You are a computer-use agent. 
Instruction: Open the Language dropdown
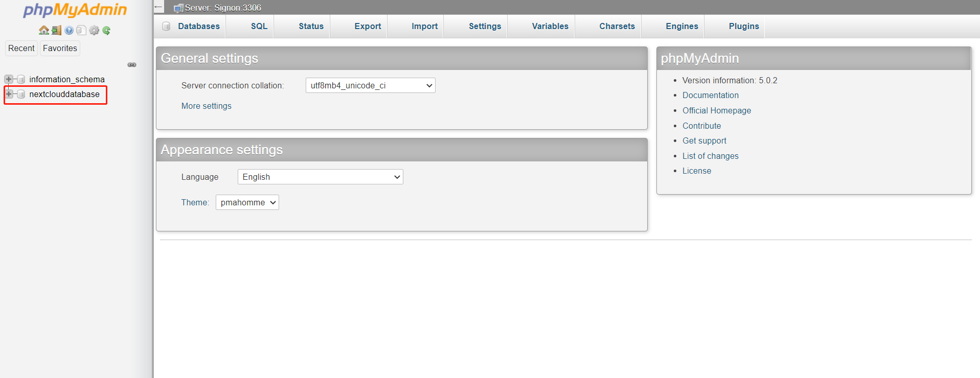tap(320, 177)
